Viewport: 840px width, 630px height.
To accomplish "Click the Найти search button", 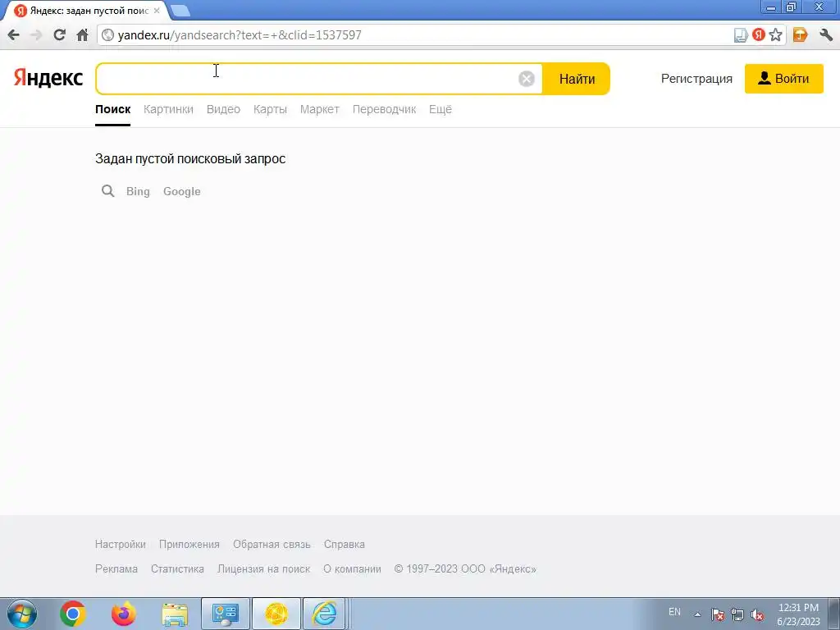I will coord(577,79).
